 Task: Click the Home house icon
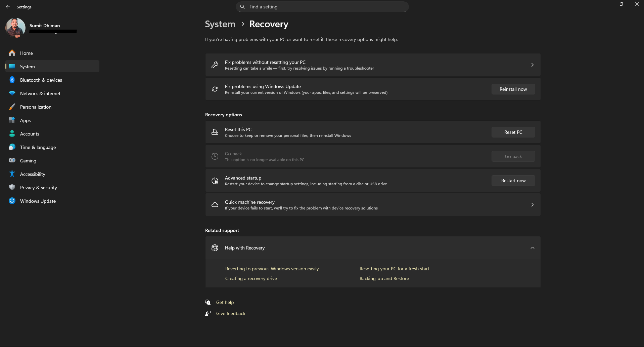(x=12, y=53)
